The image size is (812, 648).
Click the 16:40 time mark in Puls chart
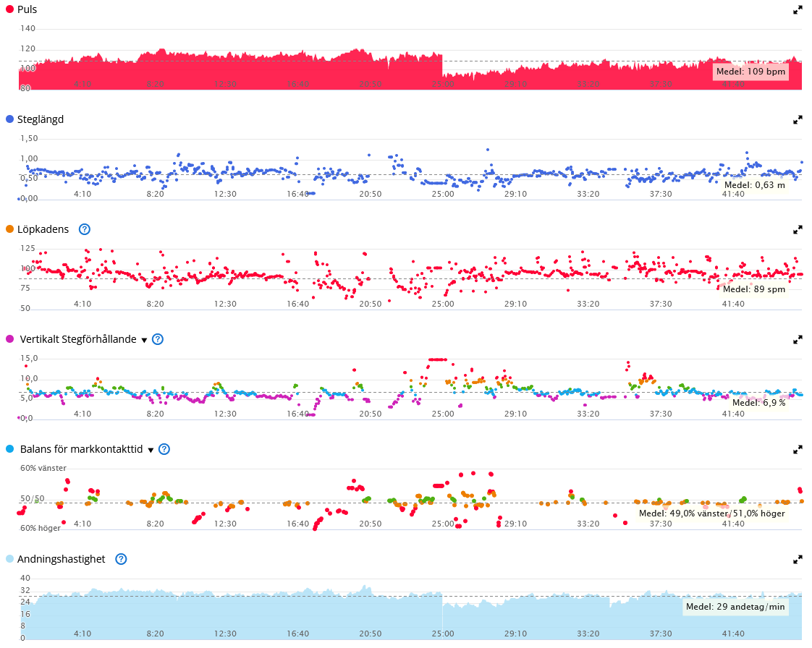coord(297,84)
